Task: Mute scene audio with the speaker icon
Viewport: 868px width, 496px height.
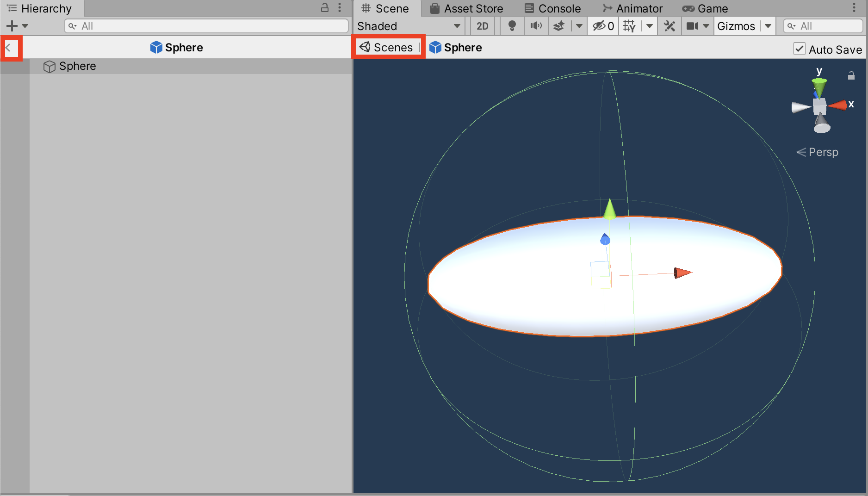Action: coord(536,26)
